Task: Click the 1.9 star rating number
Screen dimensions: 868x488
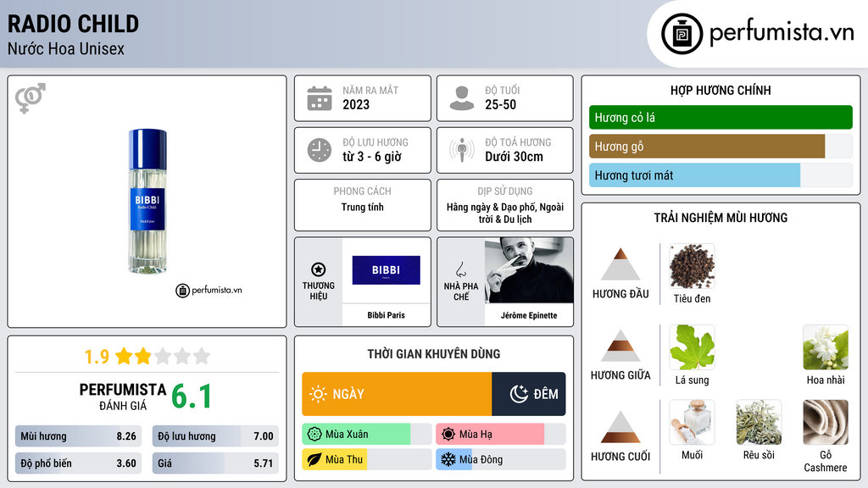Action: tap(97, 357)
